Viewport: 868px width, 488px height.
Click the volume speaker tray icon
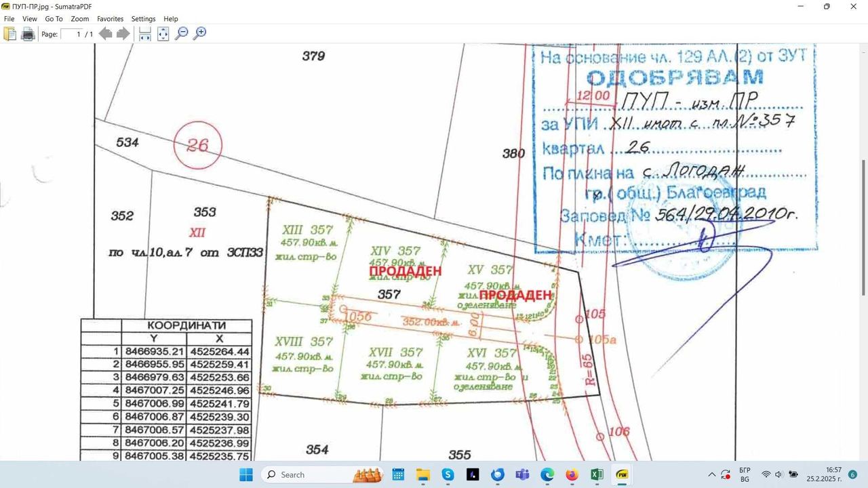pyautogui.click(x=778, y=474)
